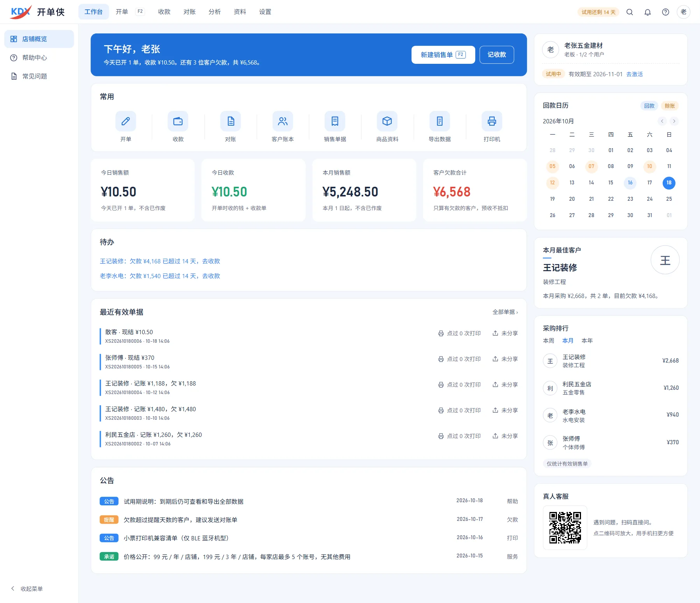Open 帮助中心 in the sidebar
700x603 pixels.
click(x=39, y=58)
